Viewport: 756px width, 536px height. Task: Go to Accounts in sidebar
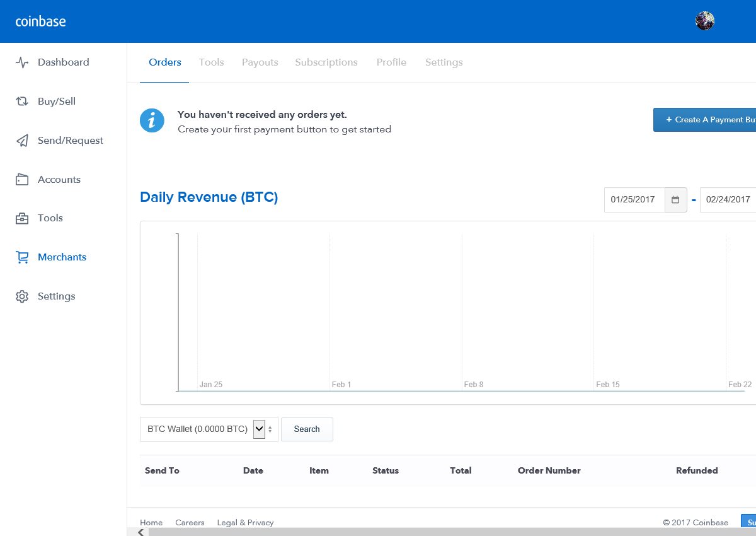pyautogui.click(x=59, y=180)
